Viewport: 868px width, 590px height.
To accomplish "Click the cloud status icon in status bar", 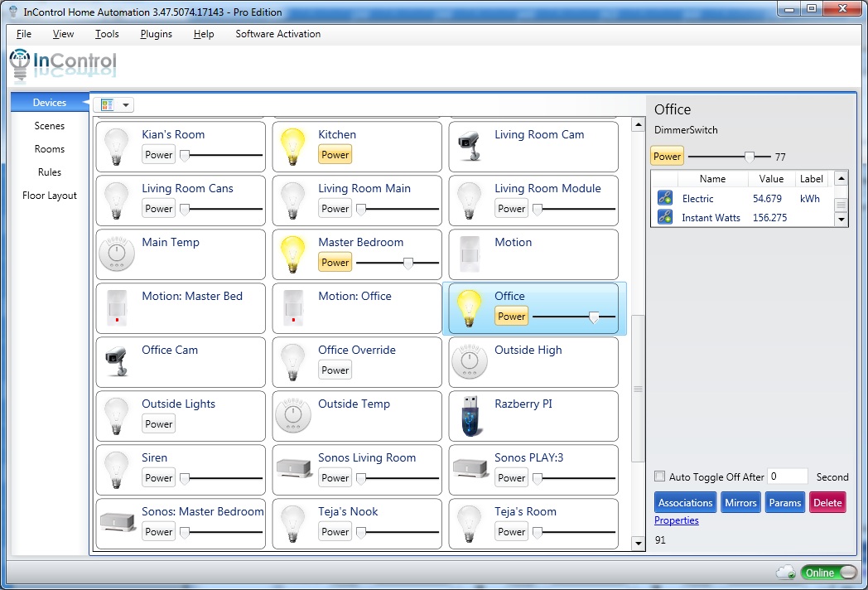I will tap(784, 573).
